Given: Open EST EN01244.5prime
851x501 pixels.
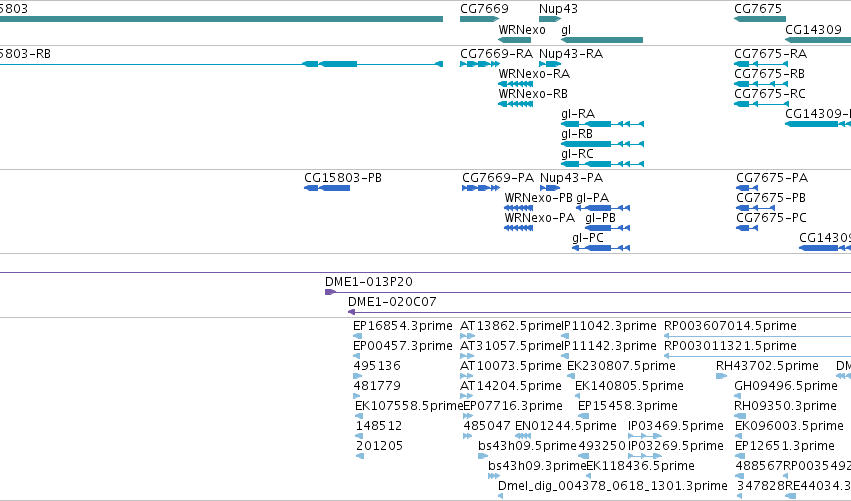Looking at the screenshot, I should (566, 427).
